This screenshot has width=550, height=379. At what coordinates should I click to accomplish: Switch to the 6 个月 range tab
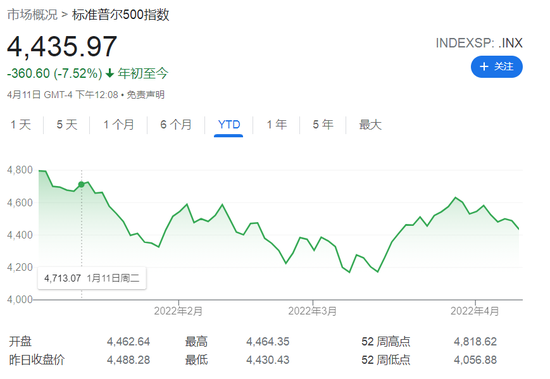[x=176, y=125]
